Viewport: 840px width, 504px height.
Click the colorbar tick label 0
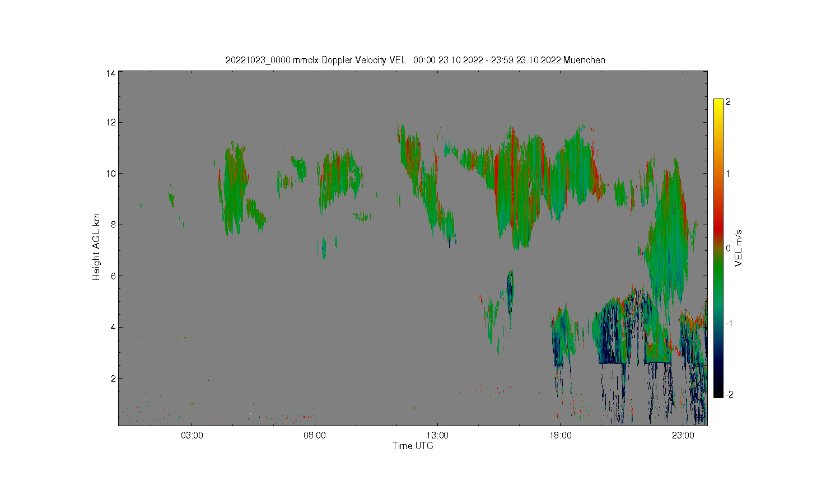click(728, 248)
